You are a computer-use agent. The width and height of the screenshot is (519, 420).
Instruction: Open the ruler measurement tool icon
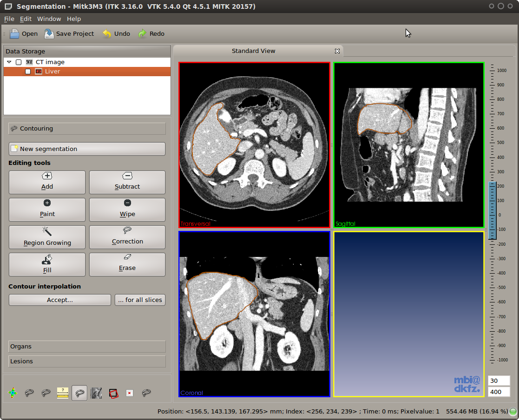coord(63,393)
